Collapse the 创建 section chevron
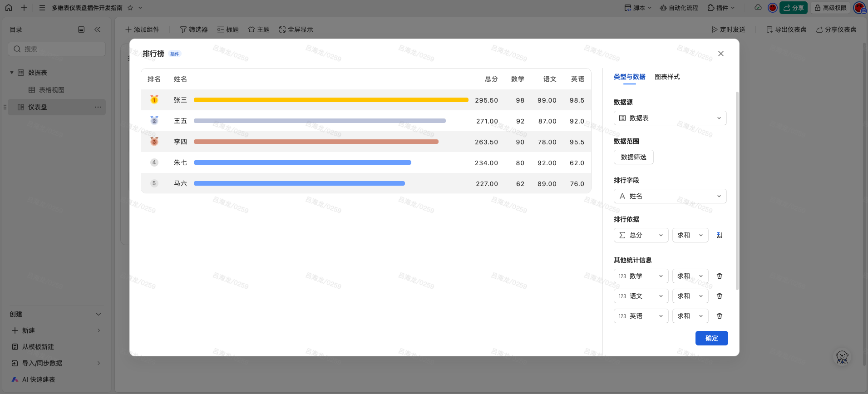Viewport: 868px width, 394px height. point(99,314)
